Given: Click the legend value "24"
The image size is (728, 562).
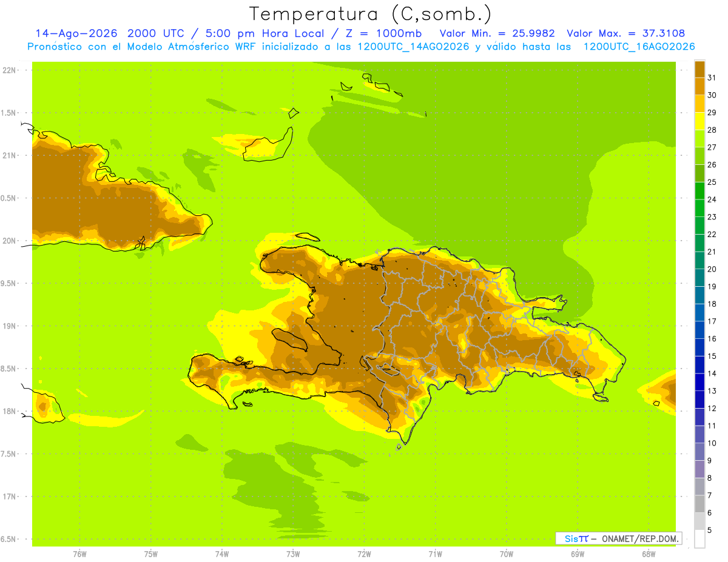Looking at the screenshot, I should [712, 199].
